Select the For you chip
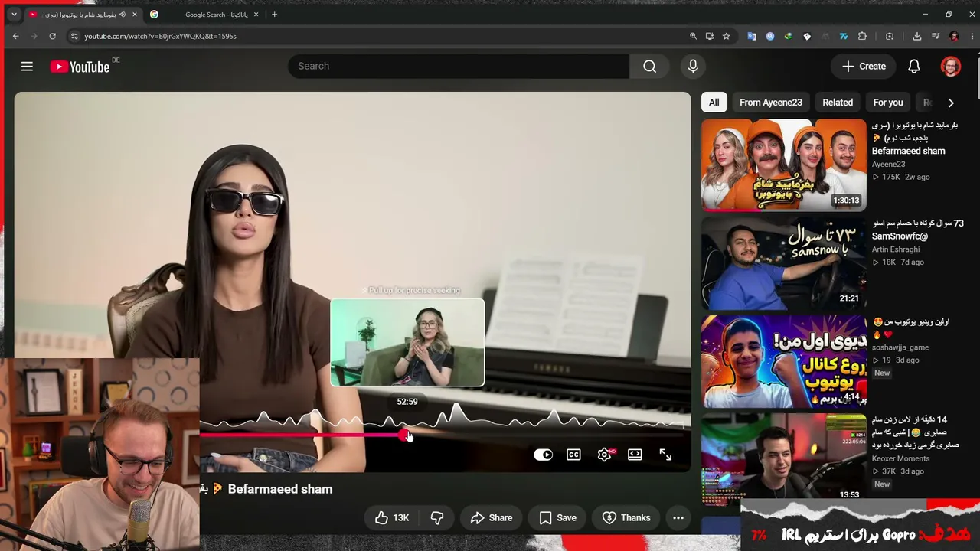The image size is (980, 551). click(x=888, y=103)
